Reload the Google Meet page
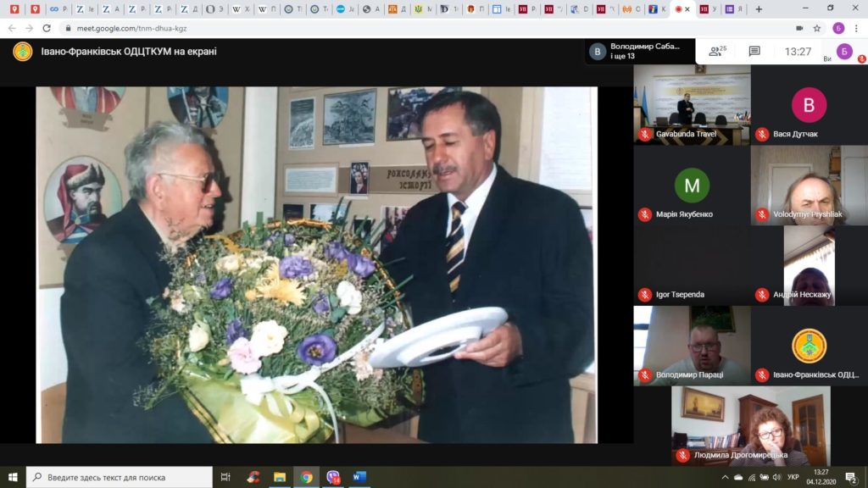Image resolution: width=868 pixels, height=488 pixels. click(x=46, y=28)
